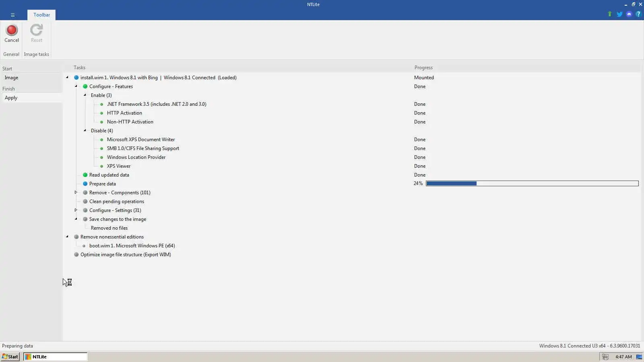This screenshot has height=362, width=644.
Task: Open the Discord icon
Action: tap(629, 14)
